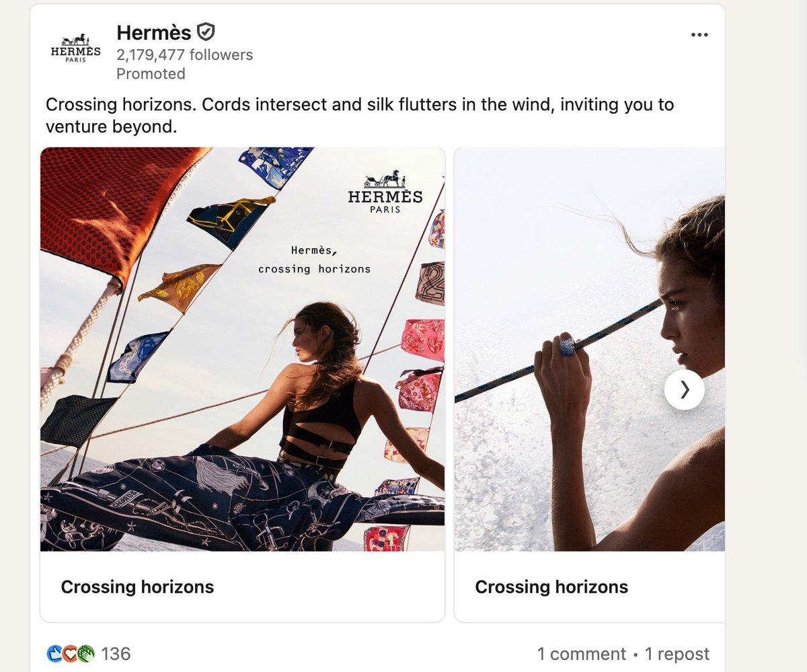807x672 pixels.
Task: Click the Hermès Paris logo avatar
Action: 74,46
